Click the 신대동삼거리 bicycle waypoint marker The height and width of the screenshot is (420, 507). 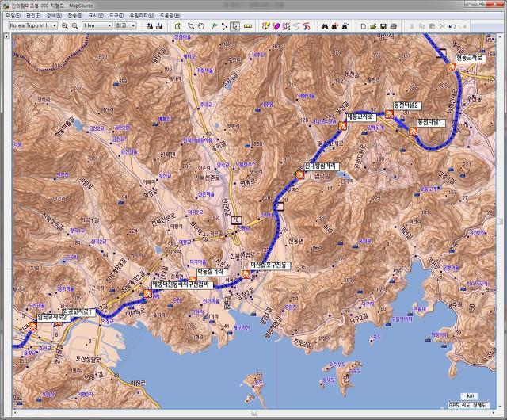[x=300, y=174]
